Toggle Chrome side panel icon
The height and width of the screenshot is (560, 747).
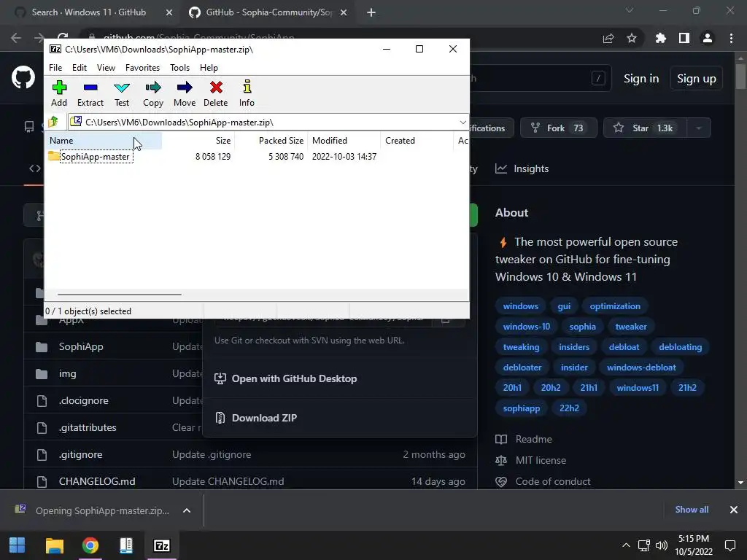(x=684, y=38)
